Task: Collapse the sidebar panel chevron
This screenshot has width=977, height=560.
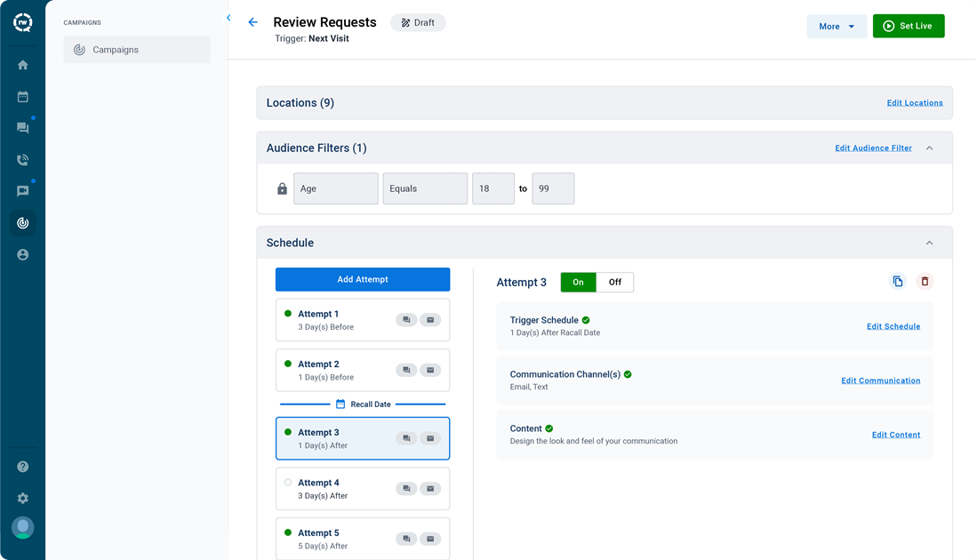Action: 228,18
